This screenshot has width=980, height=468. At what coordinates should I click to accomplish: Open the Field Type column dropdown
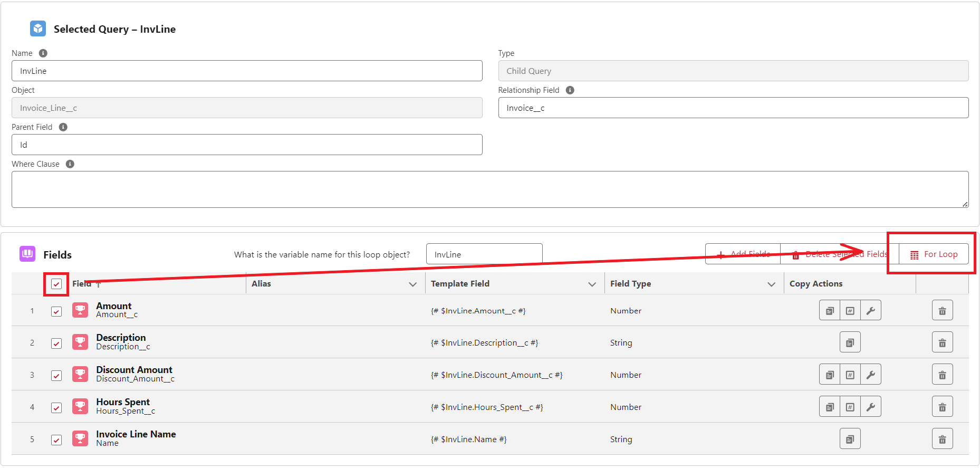pyautogui.click(x=771, y=284)
